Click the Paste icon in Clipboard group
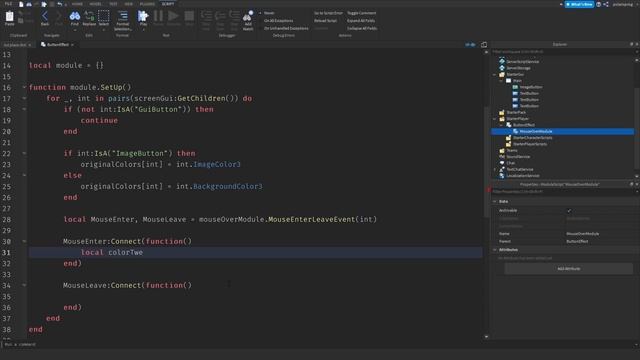640x360 pixels. point(9,16)
